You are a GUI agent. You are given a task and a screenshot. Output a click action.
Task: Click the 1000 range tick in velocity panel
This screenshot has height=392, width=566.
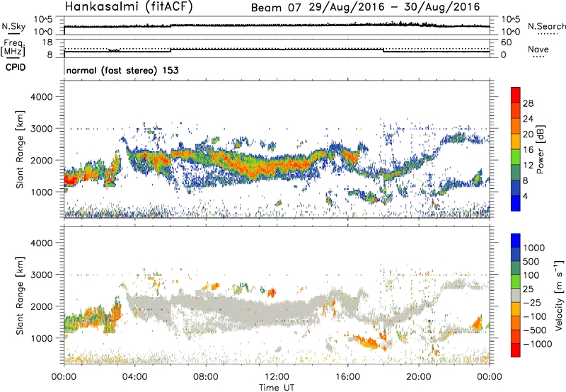pyautogui.click(x=42, y=339)
